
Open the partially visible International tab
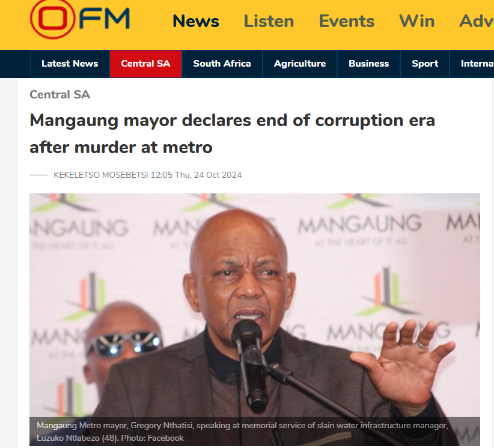point(472,64)
